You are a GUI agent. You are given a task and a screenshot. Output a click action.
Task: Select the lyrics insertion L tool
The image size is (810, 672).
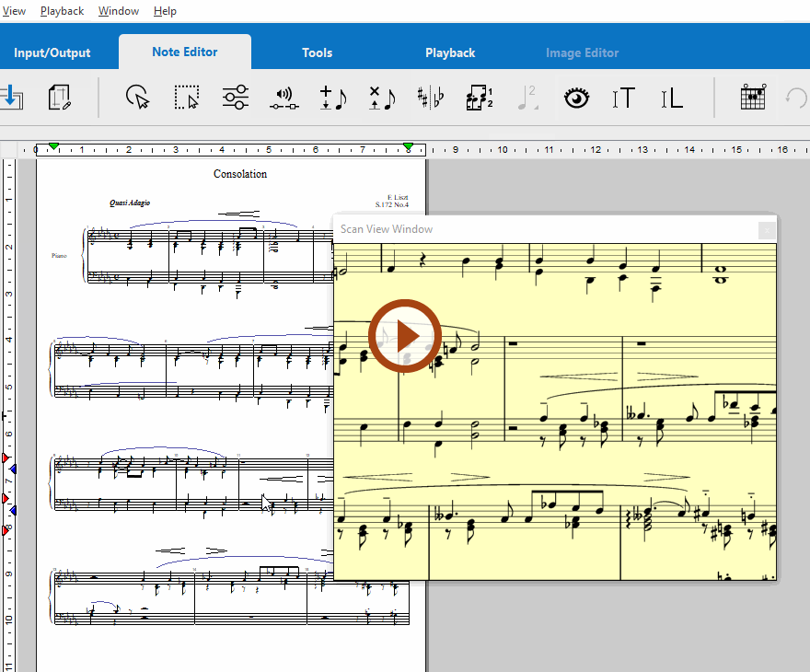coord(672,98)
